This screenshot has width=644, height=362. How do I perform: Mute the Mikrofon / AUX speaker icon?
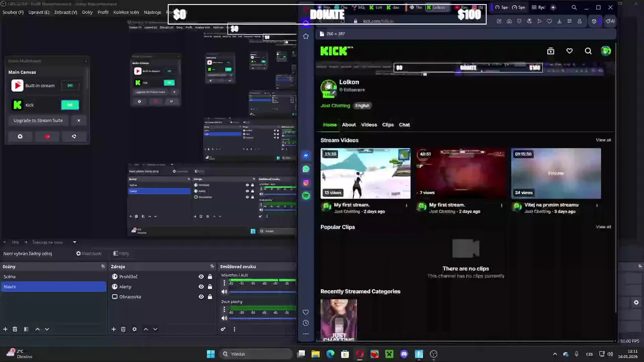pyautogui.click(x=224, y=292)
